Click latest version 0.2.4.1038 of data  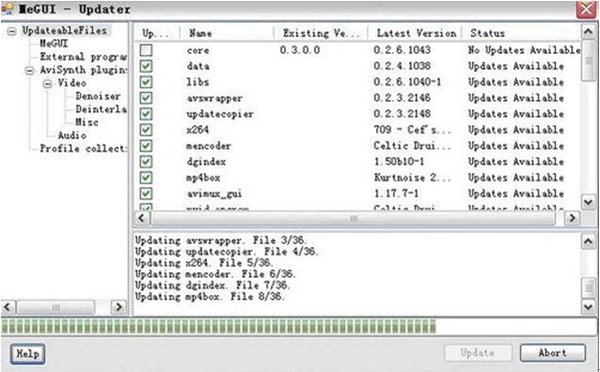coord(402,66)
